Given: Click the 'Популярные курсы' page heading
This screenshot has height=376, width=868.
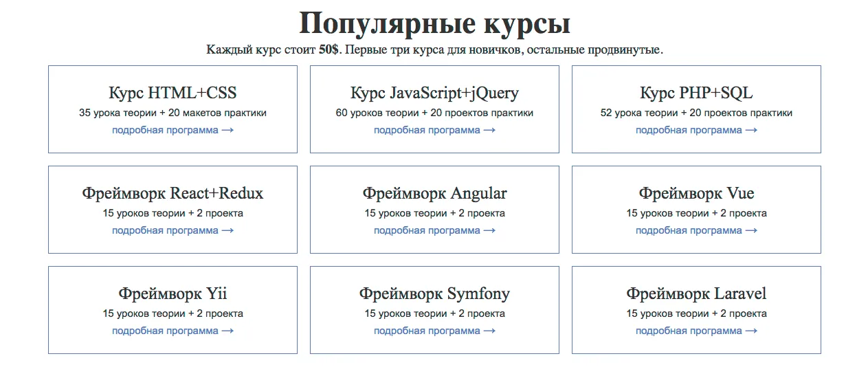Looking at the screenshot, I should [434, 23].
